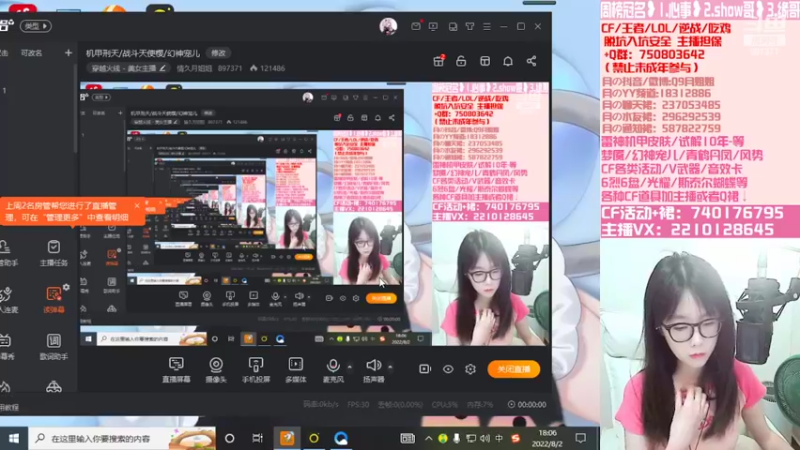The image size is (800, 450).
Task: Click the large live preview canvas
Action: [315, 214]
